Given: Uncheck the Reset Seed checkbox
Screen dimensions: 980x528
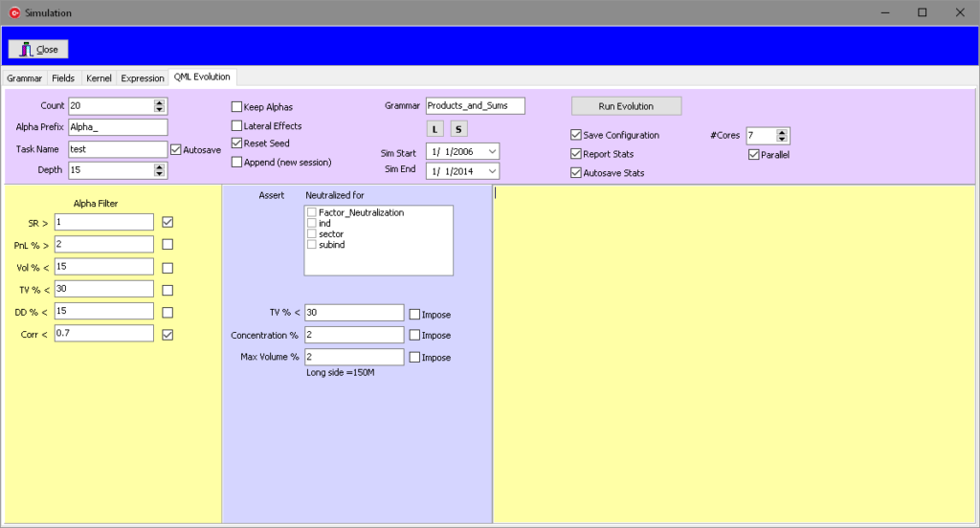Looking at the screenshot, I should (237, 143).
